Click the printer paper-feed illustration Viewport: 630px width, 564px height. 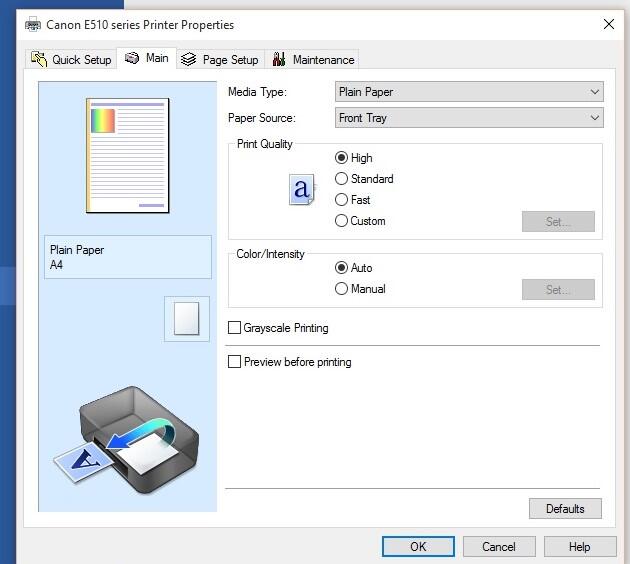[127, 439]
